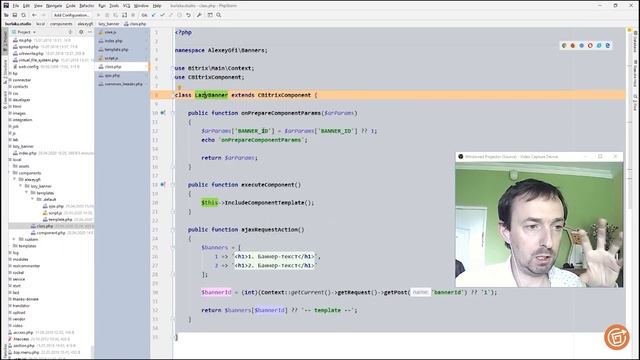The height and width of the screenshot is (360, 640).
Task: Toggle the Remote Host tool window on right
Action: pos(635,73)
